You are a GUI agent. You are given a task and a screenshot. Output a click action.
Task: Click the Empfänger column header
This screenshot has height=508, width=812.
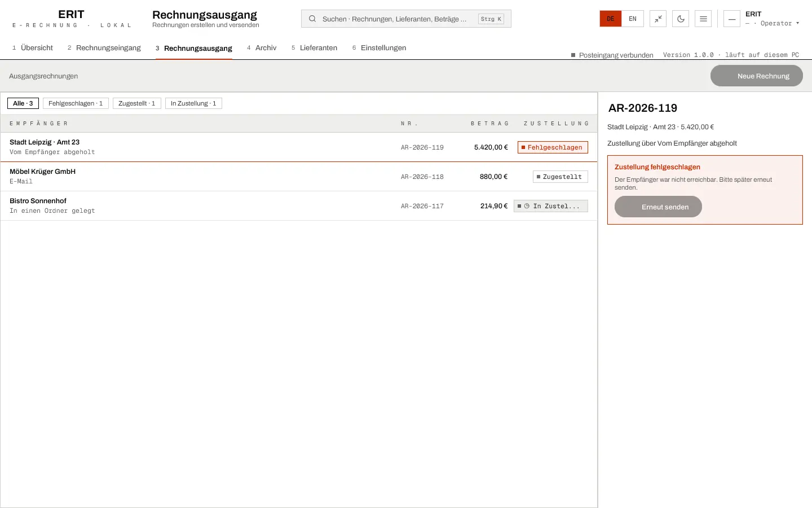(38, 124)
